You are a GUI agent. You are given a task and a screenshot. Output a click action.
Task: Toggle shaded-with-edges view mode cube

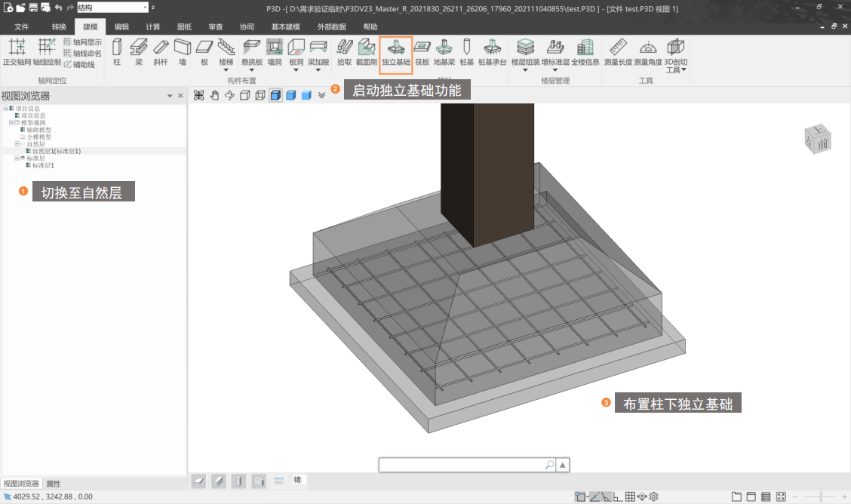click(x=275, y=95)
